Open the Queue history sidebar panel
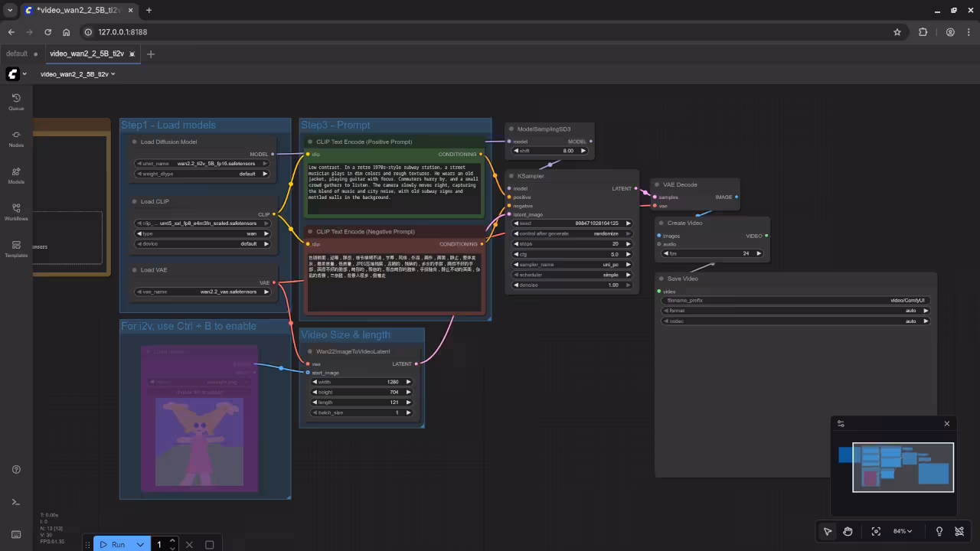The width and height of the screenshot is (980, 551). tap(16, 101)
